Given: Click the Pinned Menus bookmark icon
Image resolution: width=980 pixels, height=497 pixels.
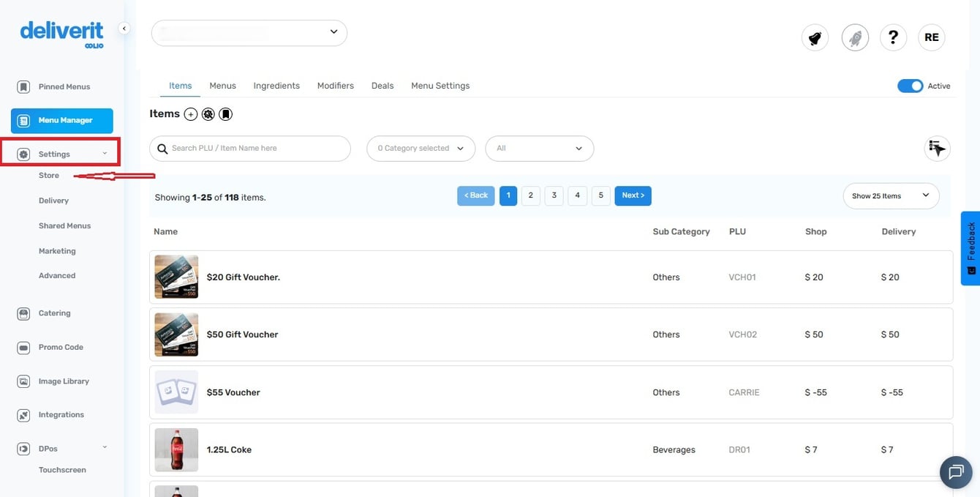Looking at the screenshot, I should tap(23, 87).
